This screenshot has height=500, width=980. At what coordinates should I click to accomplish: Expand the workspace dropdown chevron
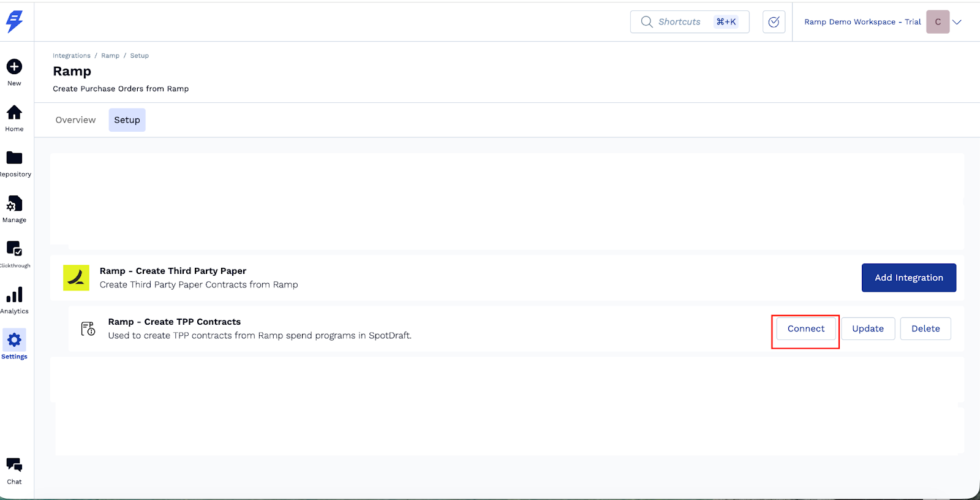[957, 22]
